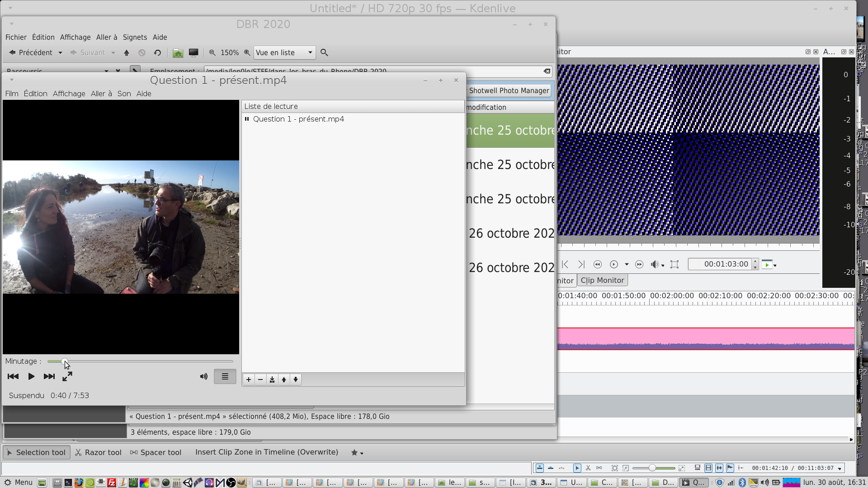Screen dimensions: 868x488
Task: Move playlist item down
Action: [x=296, y=380]
